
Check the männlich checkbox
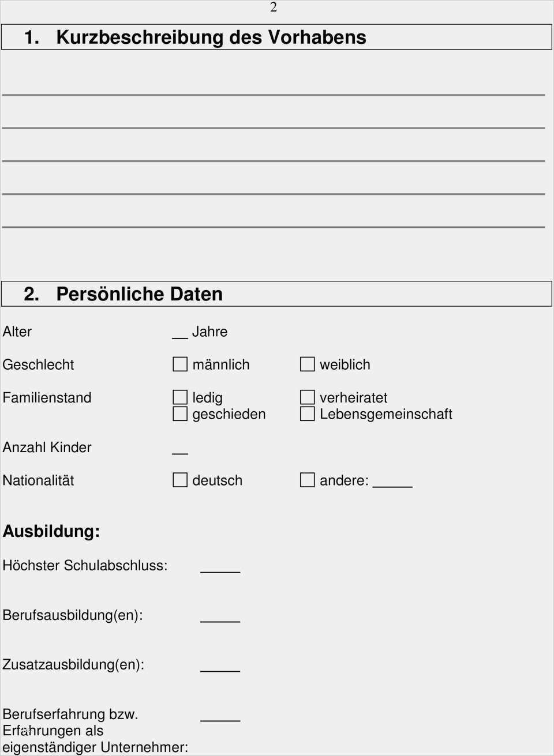pyautogui.click(x=180, y=364)
